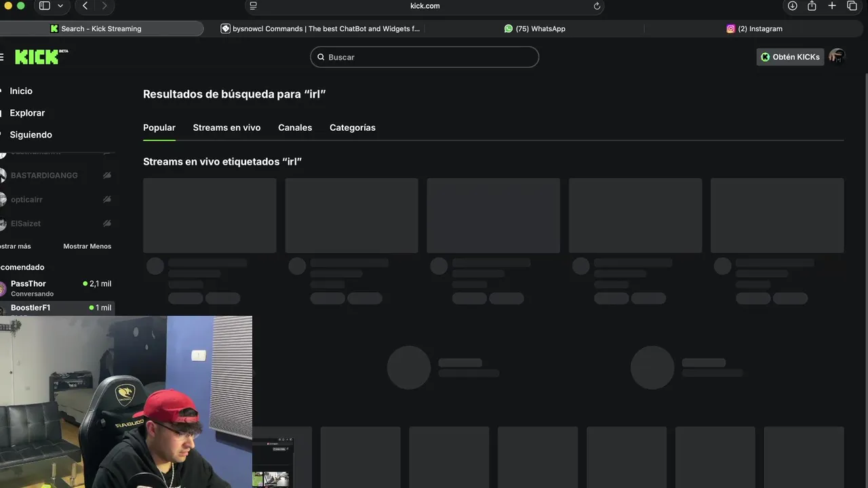This screenshot has height=488, width=868.
Task: Open the user profile avatar
Action: point(837,57)
